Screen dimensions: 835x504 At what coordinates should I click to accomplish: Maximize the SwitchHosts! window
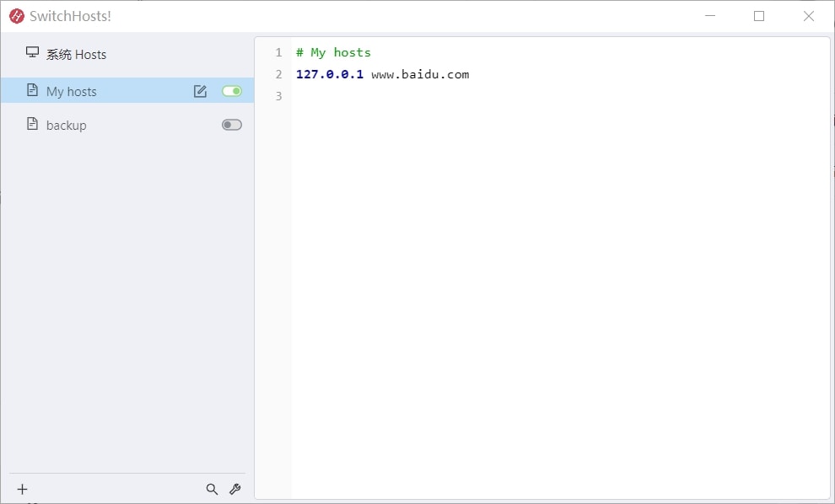point(759,16)
